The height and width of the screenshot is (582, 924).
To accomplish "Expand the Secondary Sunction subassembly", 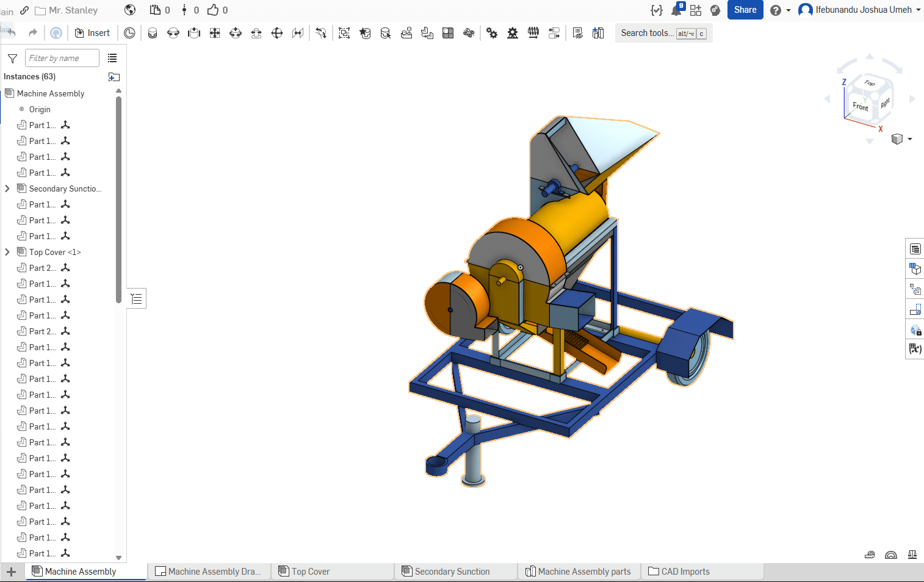I will point(7,189).
